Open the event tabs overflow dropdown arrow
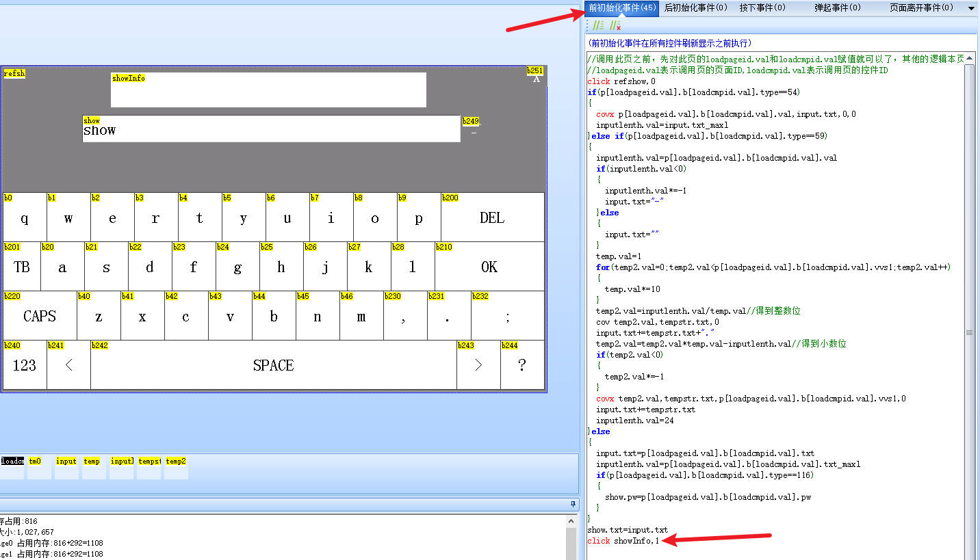Screen dimensions: 980x560 pos(971,8)
